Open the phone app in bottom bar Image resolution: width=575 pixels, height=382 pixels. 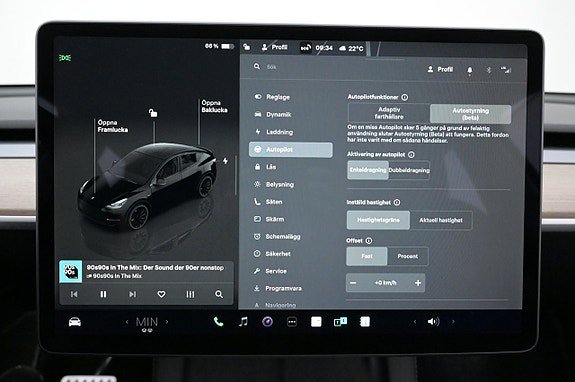click(218, 322)
